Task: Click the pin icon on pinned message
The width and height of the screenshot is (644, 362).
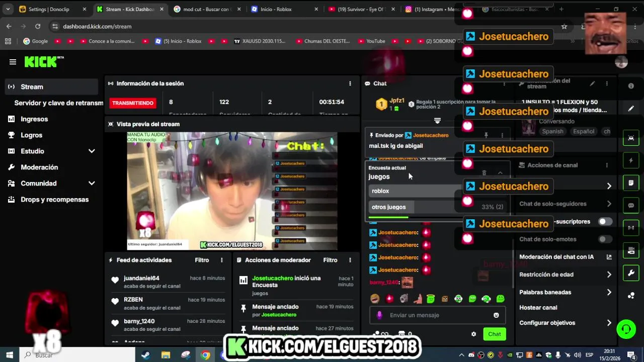Action: pos(486,135)
